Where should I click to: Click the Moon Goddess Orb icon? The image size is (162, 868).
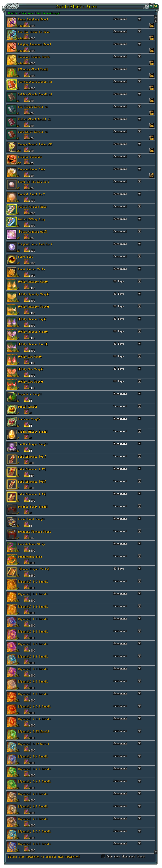click(x=12, y=235)
